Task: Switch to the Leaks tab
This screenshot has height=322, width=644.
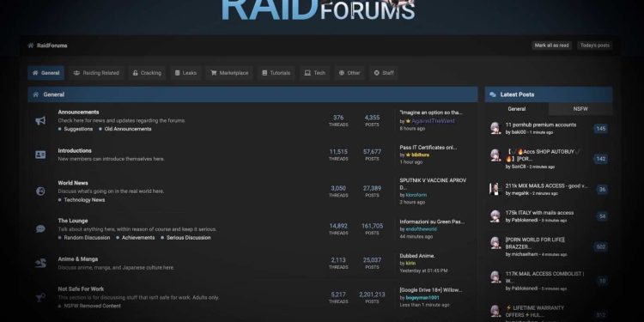Action: point(185,73)
